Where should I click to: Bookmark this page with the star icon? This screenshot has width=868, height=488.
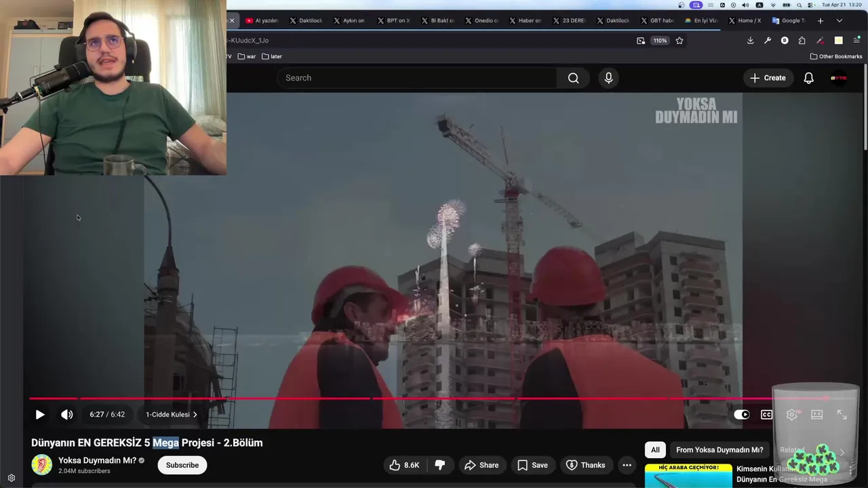tap(679, 41)
